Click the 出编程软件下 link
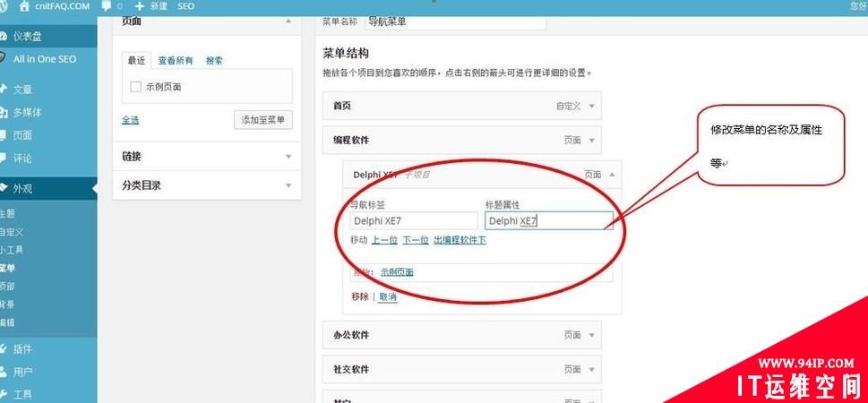This screenshot has height=403, width=868. click(x=460, y=240)
